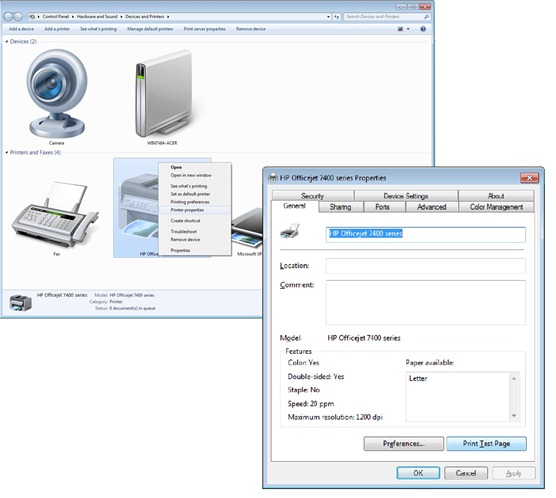Click the paper list scroll up arrow

click(x=514, y=378)
